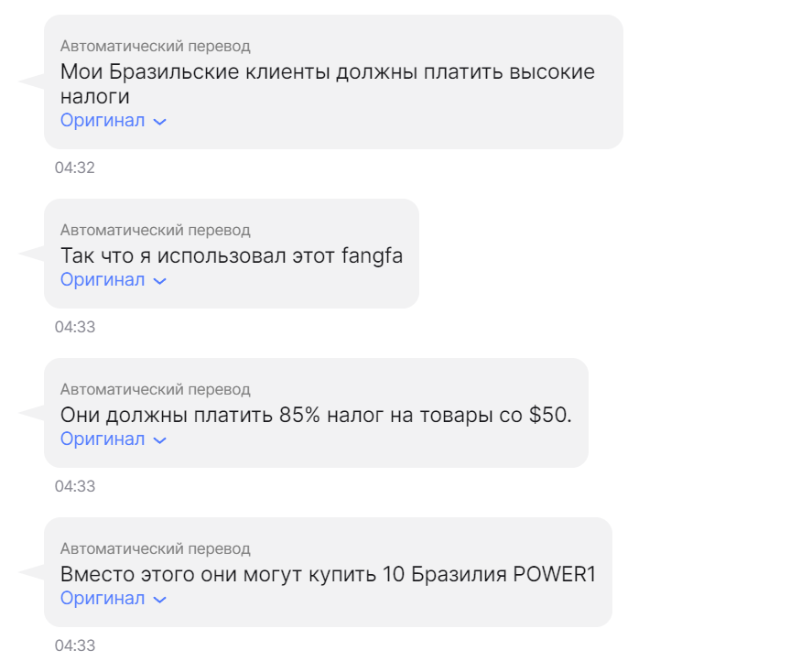Click message text "Так что я использовал этот fangfa"

point(231,256)
